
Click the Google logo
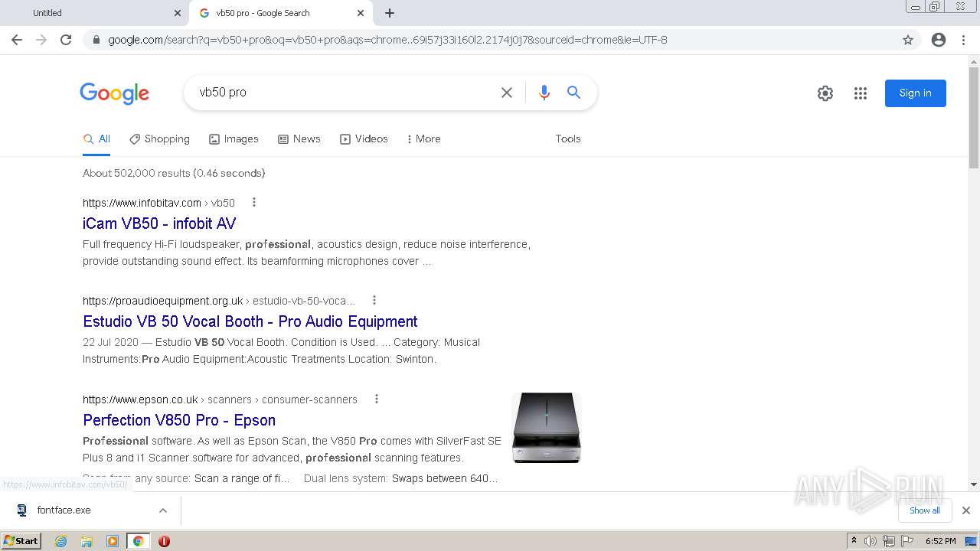coord(114,93)
